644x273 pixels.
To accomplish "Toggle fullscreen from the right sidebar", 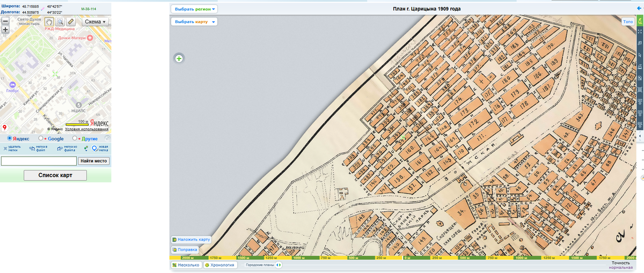I will click(640, 32).
